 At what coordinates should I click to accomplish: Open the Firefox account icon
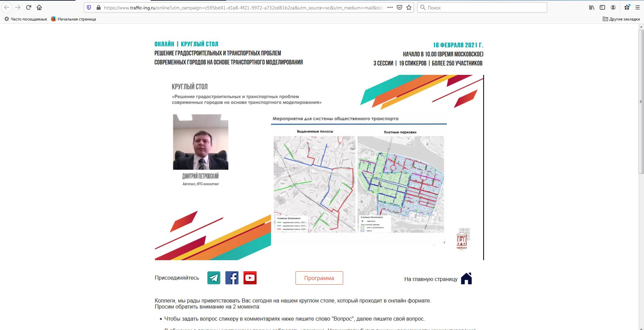(x=613, y=7)
